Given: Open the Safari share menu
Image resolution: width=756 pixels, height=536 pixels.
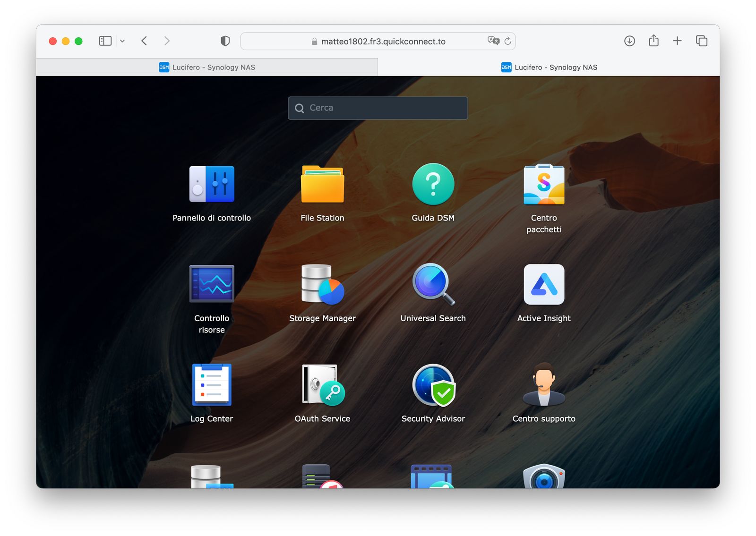Looking at the screenshot, I should tap(653, 41).
